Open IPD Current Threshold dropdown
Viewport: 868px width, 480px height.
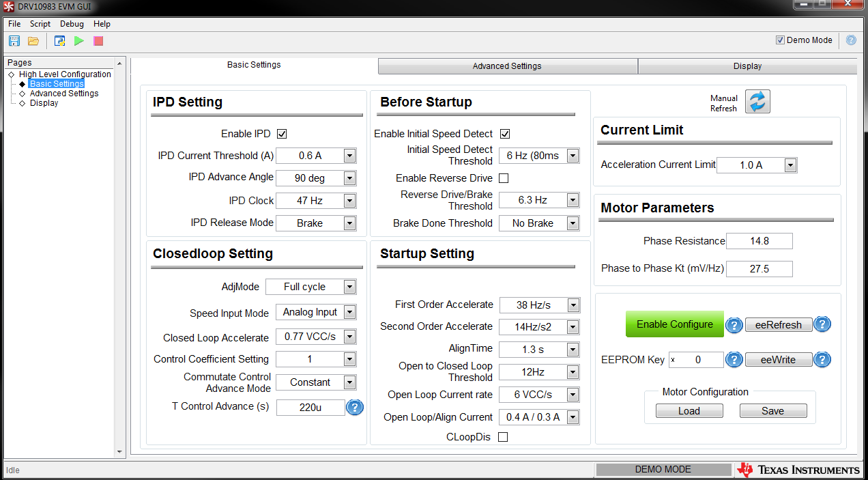coord(316,156)
